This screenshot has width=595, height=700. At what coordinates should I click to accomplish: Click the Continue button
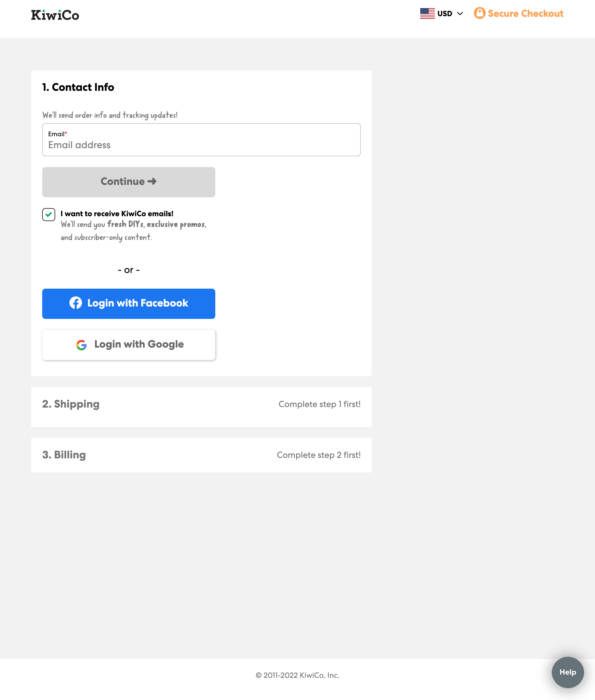pyautogui.click(x=128, y=182)
